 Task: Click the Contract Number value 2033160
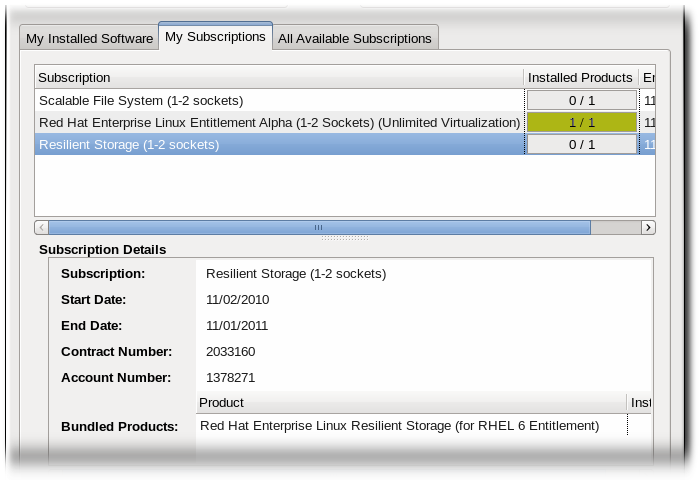click(x=230, y=351)
